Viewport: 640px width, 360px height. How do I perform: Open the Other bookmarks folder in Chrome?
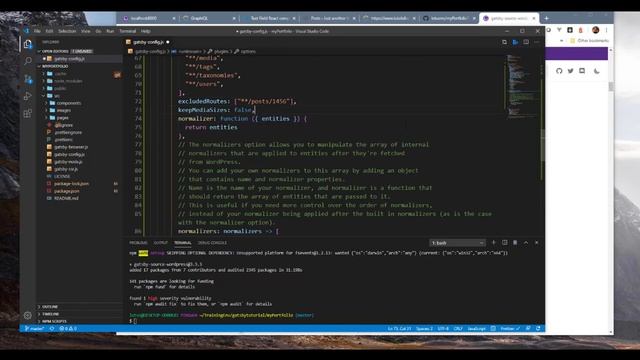click(589, 41)
